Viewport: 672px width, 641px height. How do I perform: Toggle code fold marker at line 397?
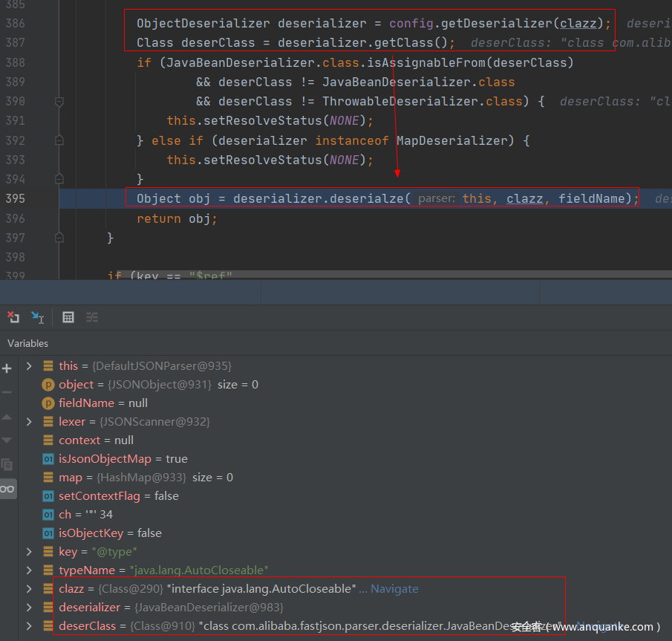(x=59, y=238)
